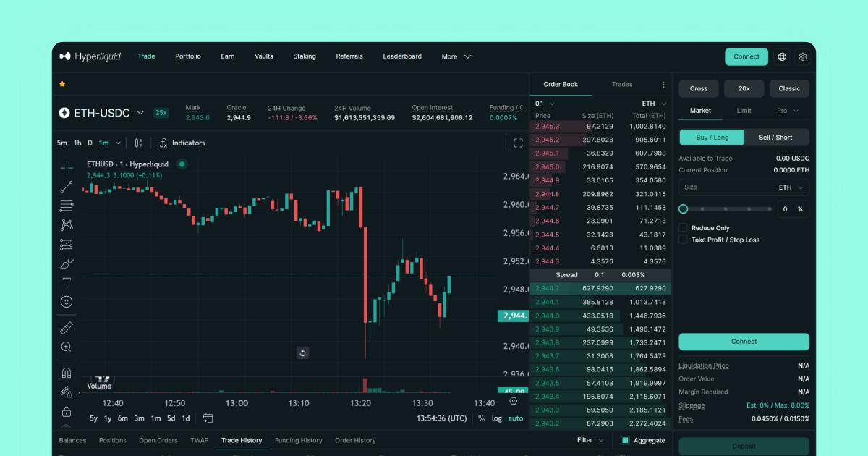
Task: Click the size percent input box
Action: 793,208
